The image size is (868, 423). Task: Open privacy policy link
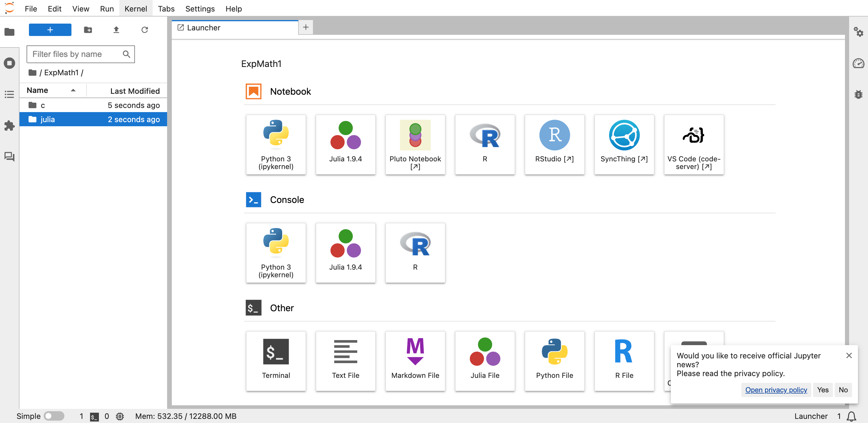pos(776,390)
